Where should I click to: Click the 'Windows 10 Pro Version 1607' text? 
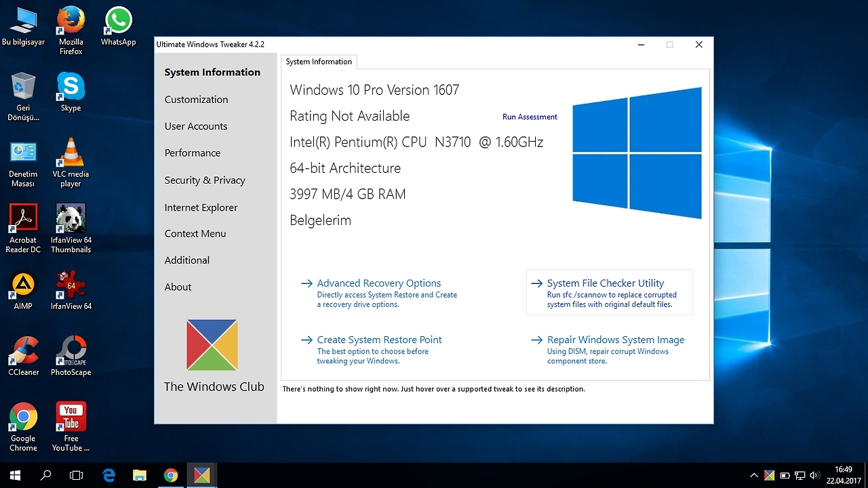tap(374, 90)
